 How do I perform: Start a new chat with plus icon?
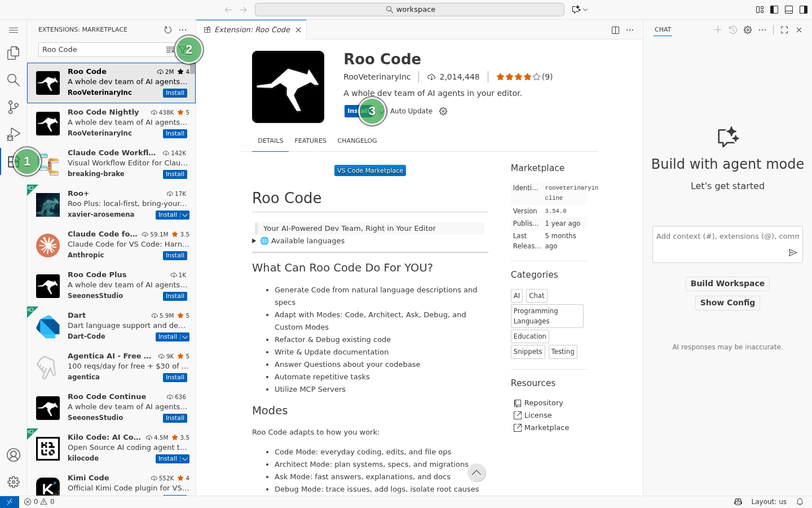718,30
